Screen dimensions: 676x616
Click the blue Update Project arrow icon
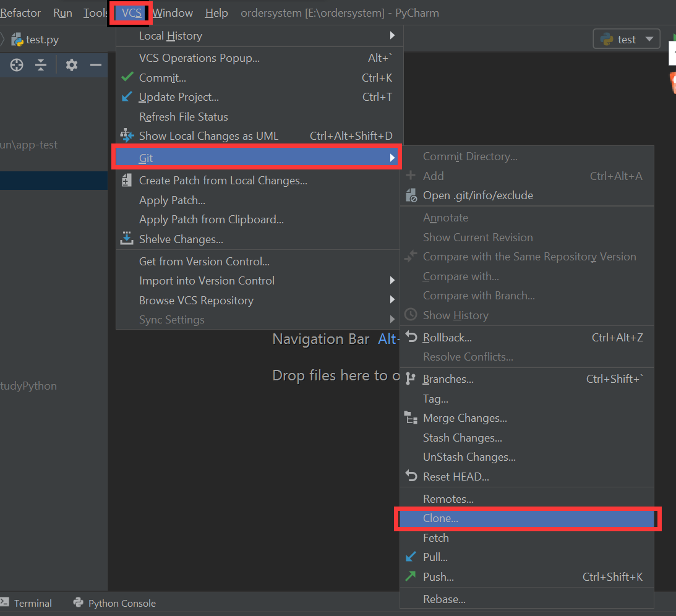127,96
